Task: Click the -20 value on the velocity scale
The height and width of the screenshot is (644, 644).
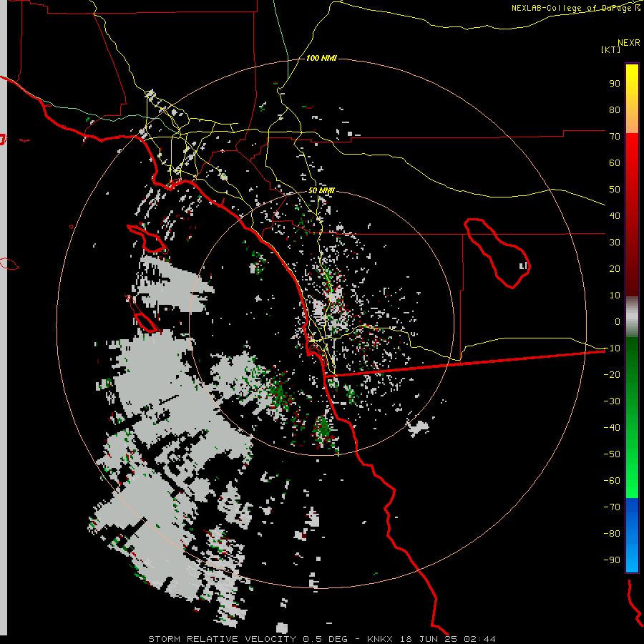Action: tap(612, 374)
